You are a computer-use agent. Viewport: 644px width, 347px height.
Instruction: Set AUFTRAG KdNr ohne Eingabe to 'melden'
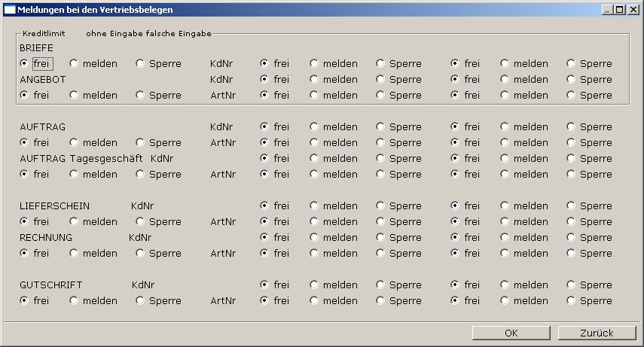tap(314, 127)
